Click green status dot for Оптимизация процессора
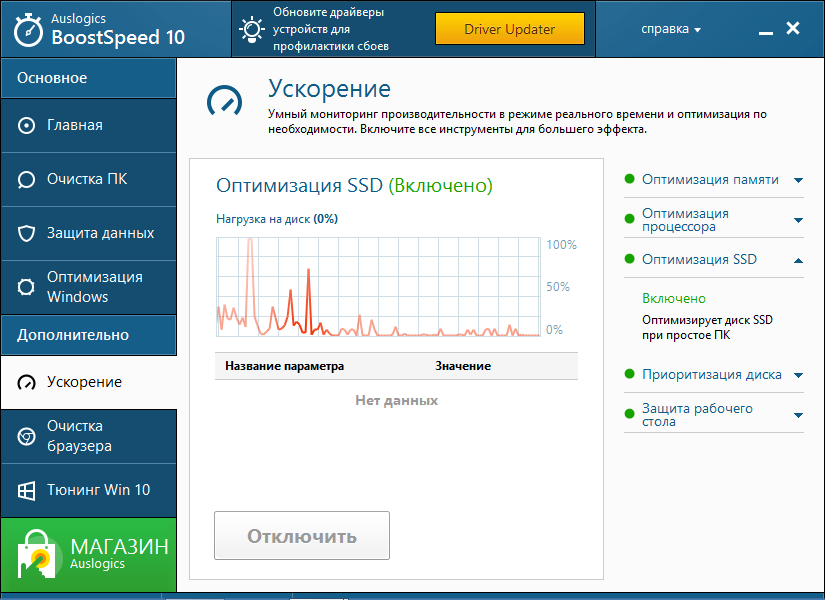The height and width of the screenshot is (600, 825). (629, 218)
